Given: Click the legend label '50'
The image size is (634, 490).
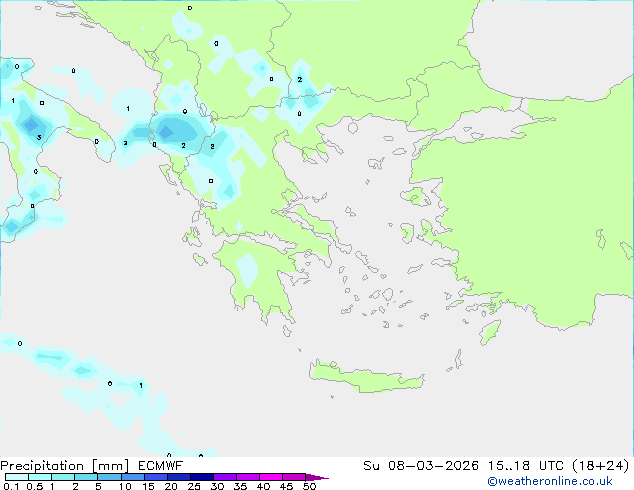Looking at the screenshot, I should tap(309, 486).
